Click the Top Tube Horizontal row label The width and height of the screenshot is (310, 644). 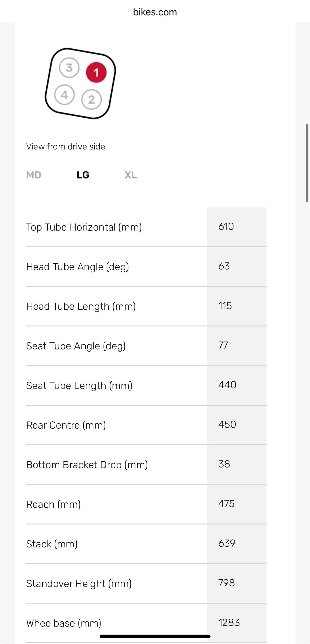pos(84,227)
